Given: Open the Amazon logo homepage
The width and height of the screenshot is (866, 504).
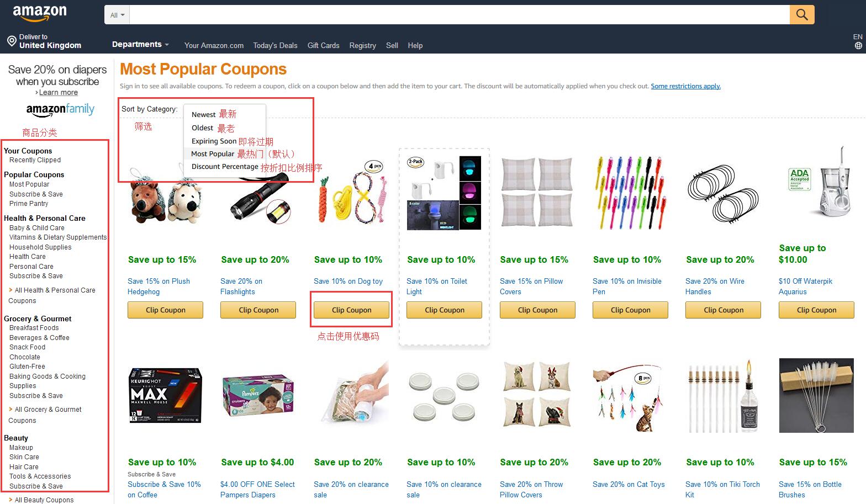Looking at the screenshot, I should (40, 14).
